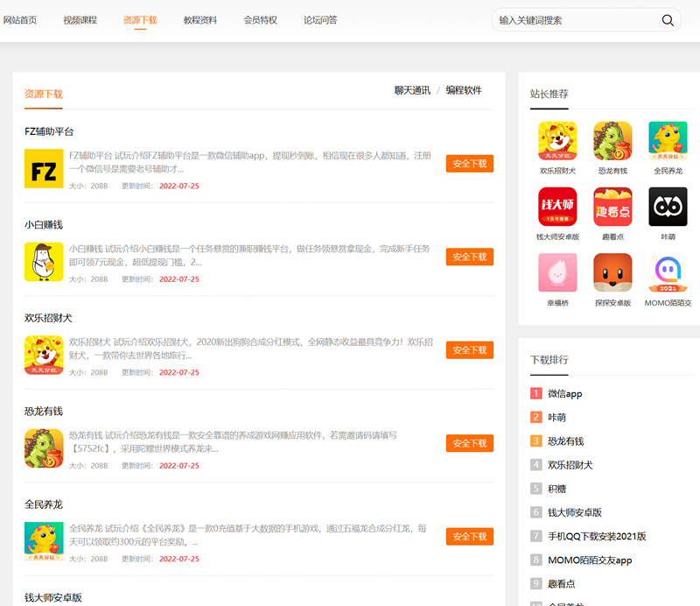The height and width of the screenshot is (606, 700).
Task: Open the 钱大师安卓版 icon in 站长推荐
Action: coord(556,208)
